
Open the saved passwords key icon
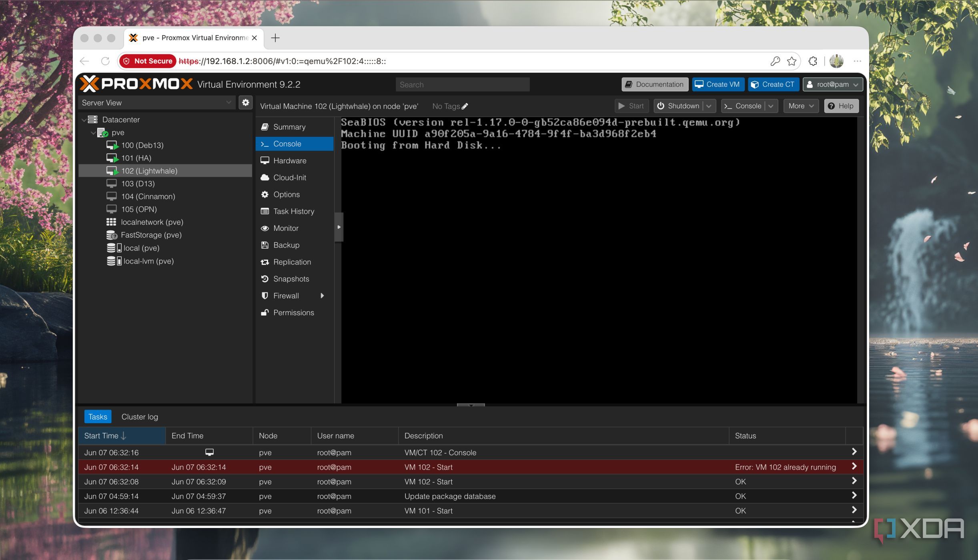pyautogui.click(x=775, y=61)
